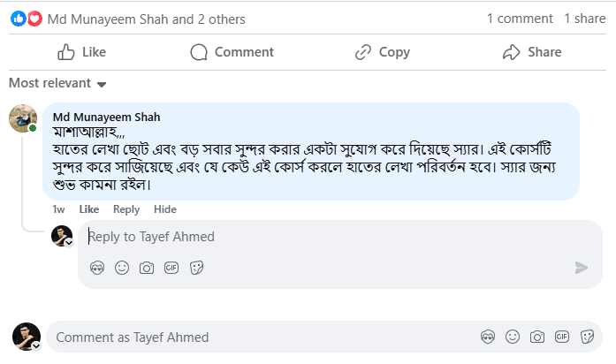Like the post with thumbs-up button
This screenshot has height=364, width=616.
point(81,52)
